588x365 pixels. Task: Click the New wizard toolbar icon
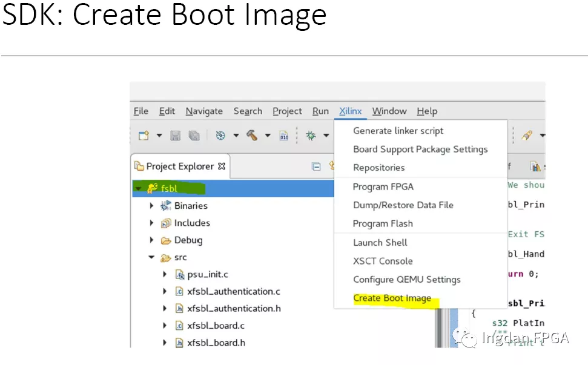pos(144,135)
